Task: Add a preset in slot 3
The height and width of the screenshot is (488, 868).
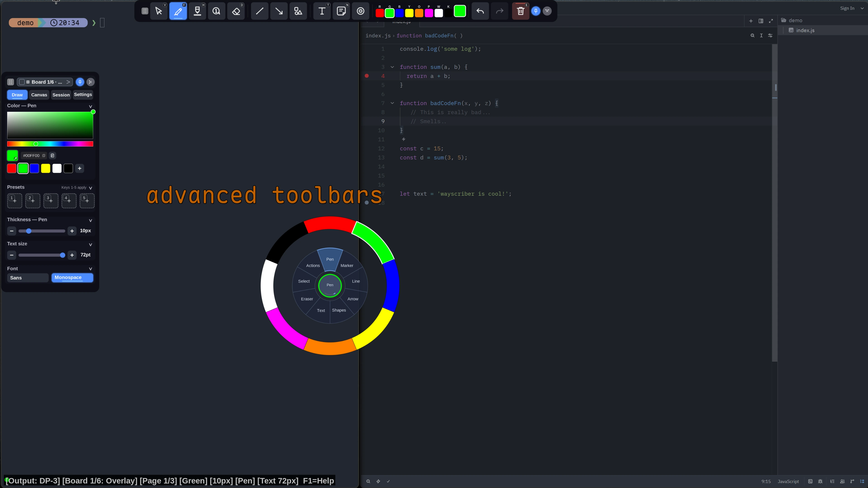Action: (51, 201)
